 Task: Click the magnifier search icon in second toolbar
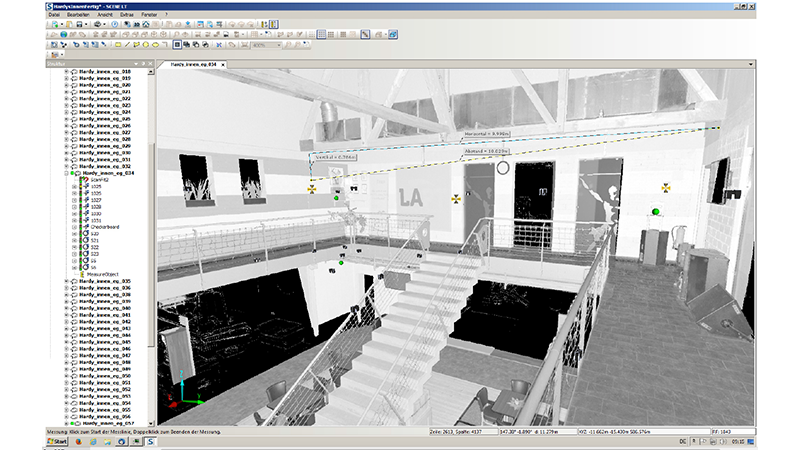coord(177,34)
